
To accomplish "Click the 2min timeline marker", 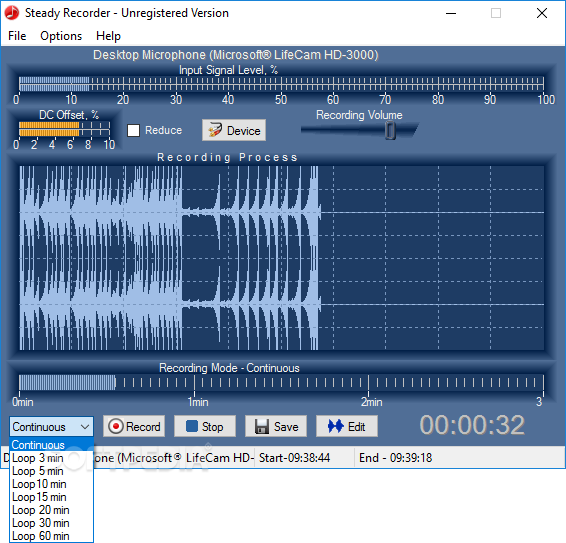I will click(x=371, y=402).
